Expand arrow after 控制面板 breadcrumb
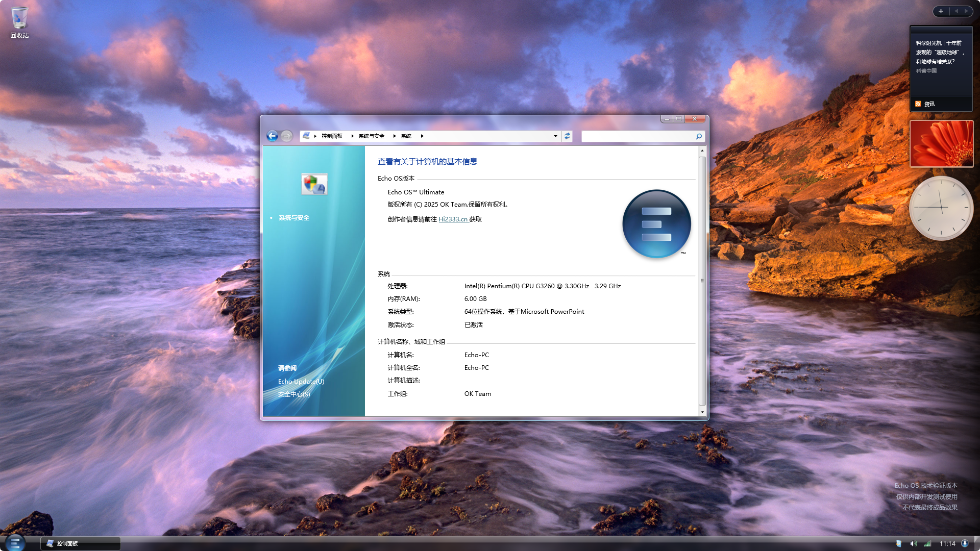Screen dimensions: 980x551 [352, 136]
